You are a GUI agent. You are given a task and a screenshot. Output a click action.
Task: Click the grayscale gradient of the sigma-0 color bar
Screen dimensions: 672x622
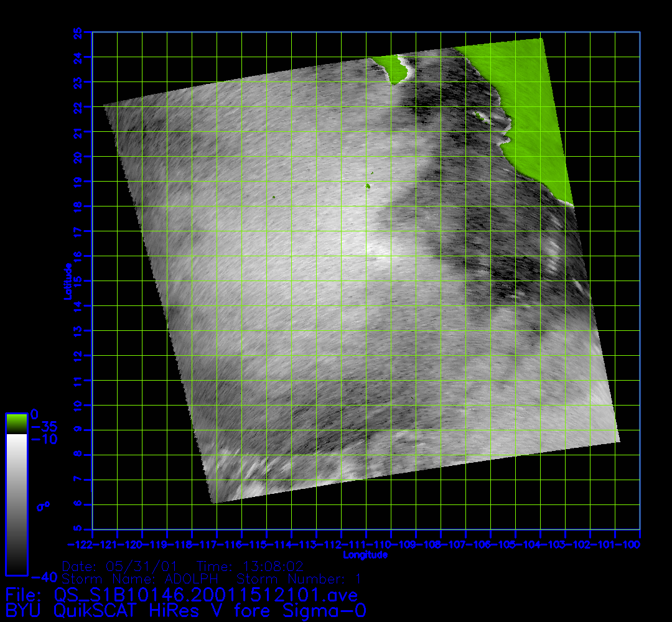click(16, 504)
